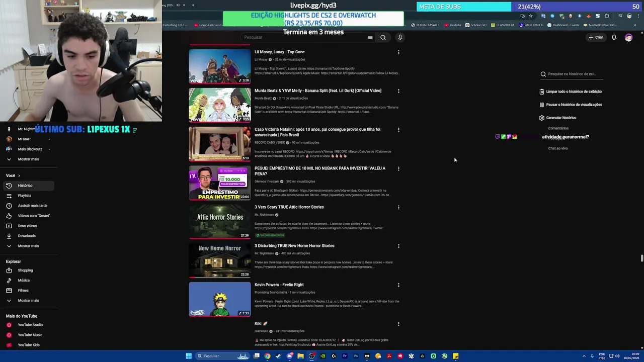Open File Explorer from the taskbar

[x=300, y=356]
